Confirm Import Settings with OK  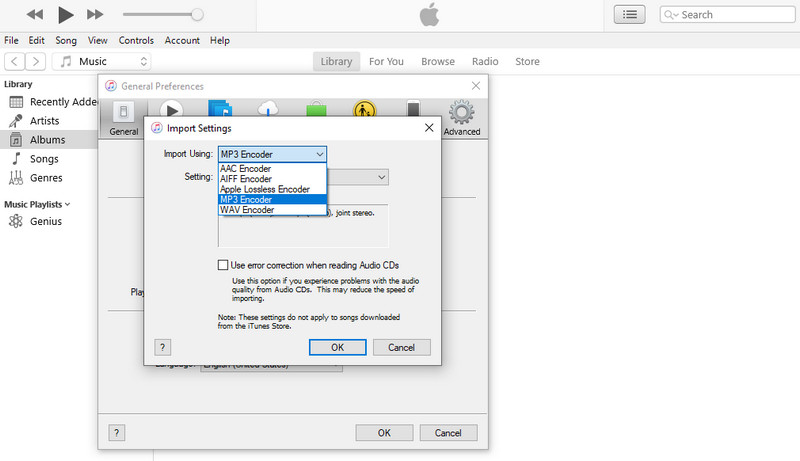pyautogui.click(x=337, y=347)
